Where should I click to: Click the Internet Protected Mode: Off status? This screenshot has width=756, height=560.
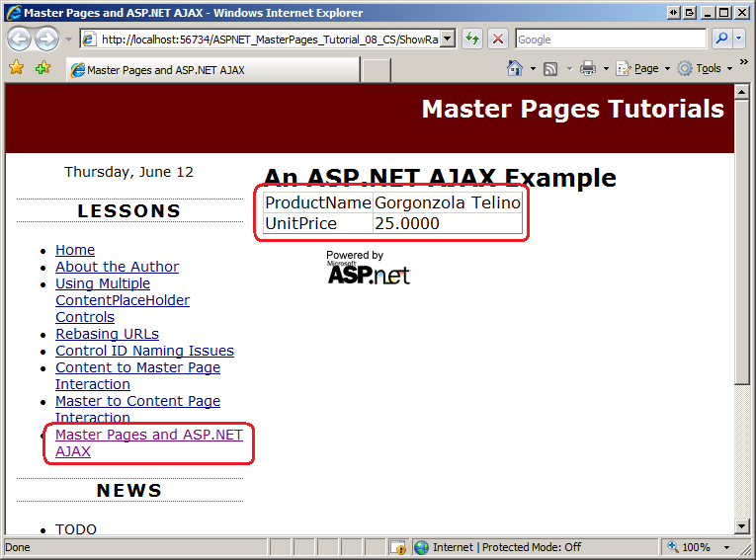click(x=507, y=547)
